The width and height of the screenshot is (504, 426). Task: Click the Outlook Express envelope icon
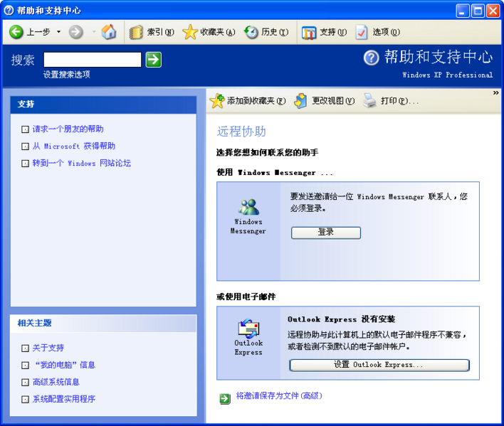click(x=248, y=328)
